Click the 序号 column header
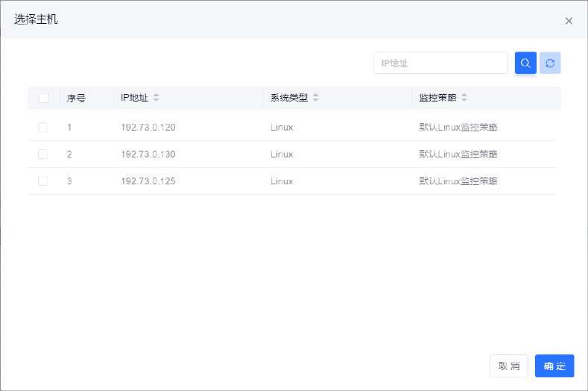The height and width of the screenshot is (391, 588). [76, 98]
